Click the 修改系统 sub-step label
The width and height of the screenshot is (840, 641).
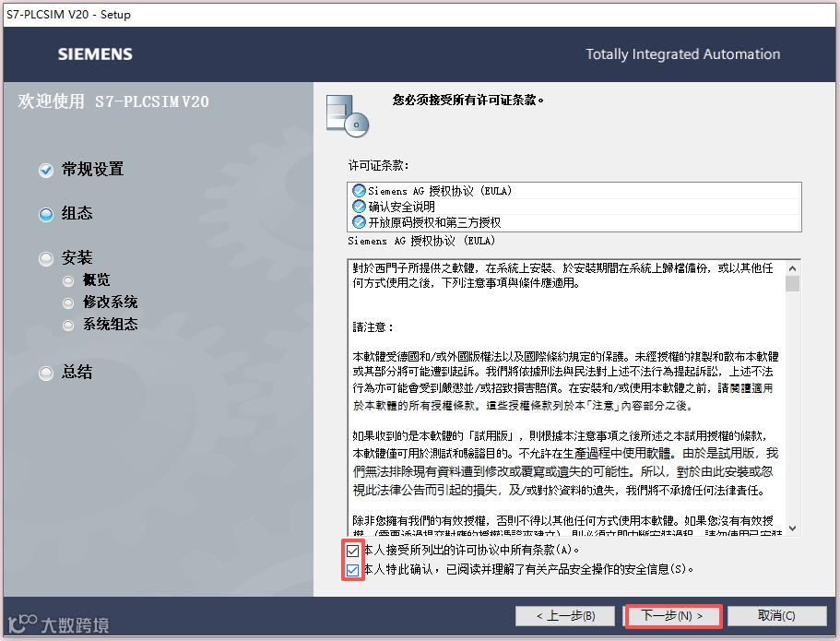point(111,302)
